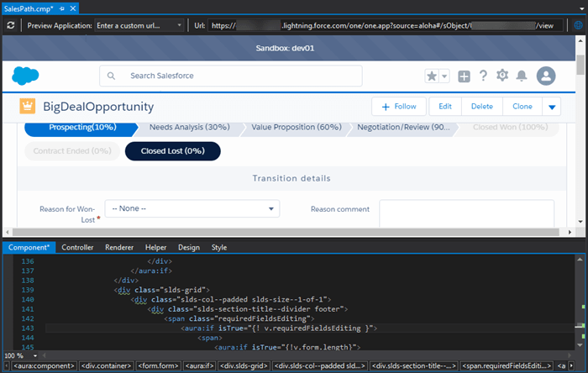
Task: Click preview pane horizontal scrollbar
Action: [286, 232]
